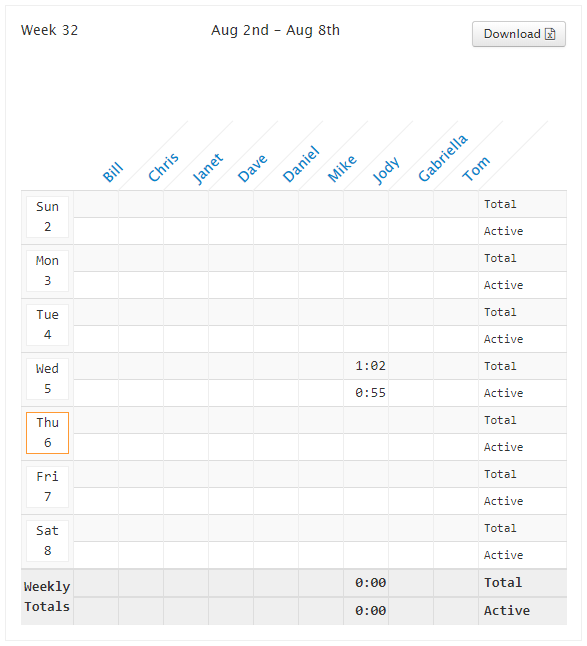Select Jody's column header link
The image size is (587, 646).
(x=386, y=170)
